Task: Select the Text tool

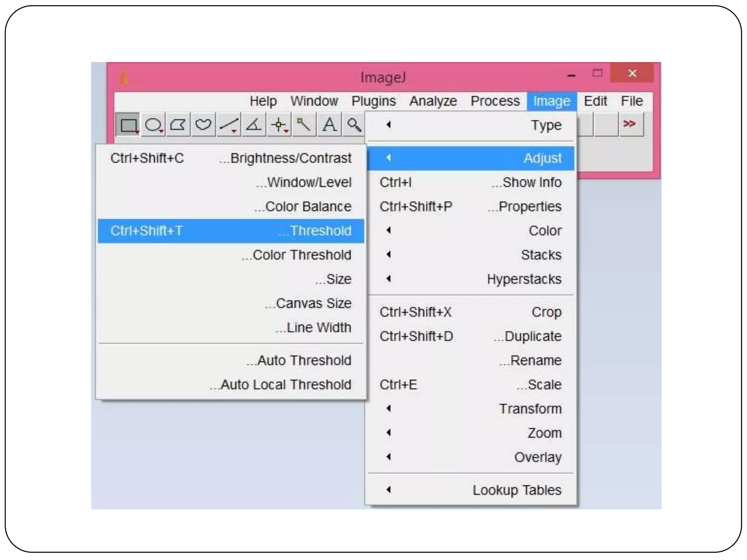Action: click(329, 125)
